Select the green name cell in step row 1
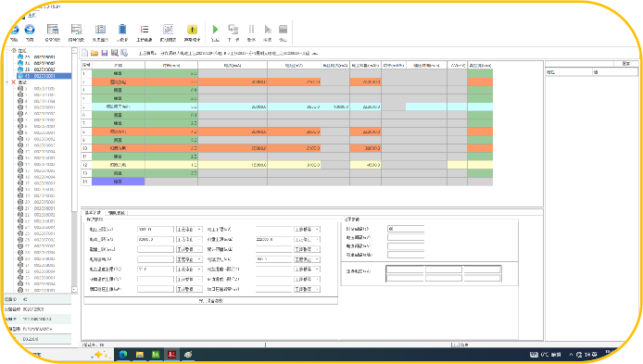 [x=118, y=73]
